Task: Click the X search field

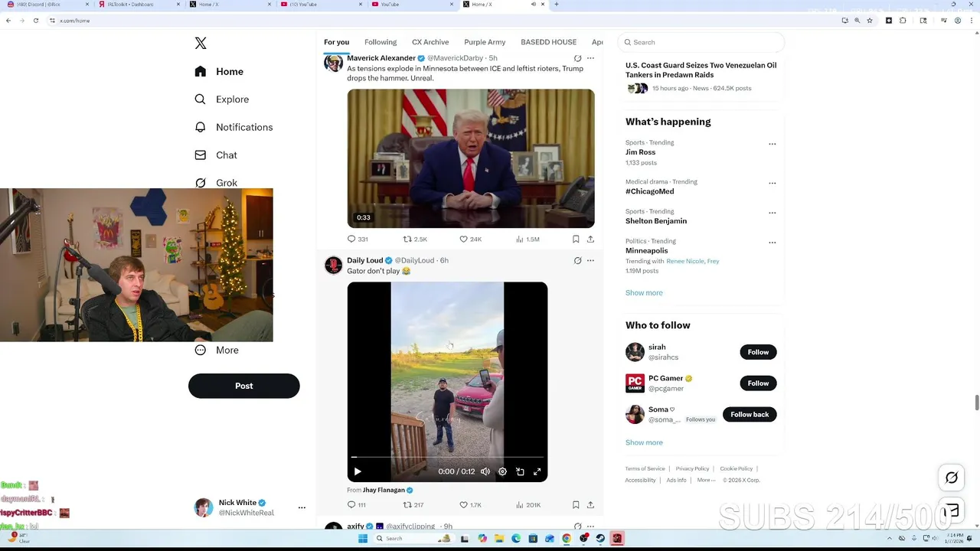Action: [703, 42]
